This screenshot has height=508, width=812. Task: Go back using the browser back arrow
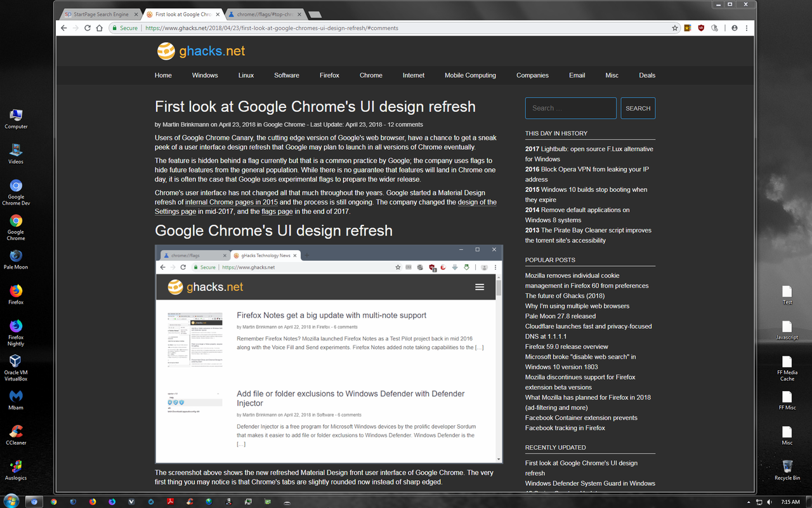63,28
